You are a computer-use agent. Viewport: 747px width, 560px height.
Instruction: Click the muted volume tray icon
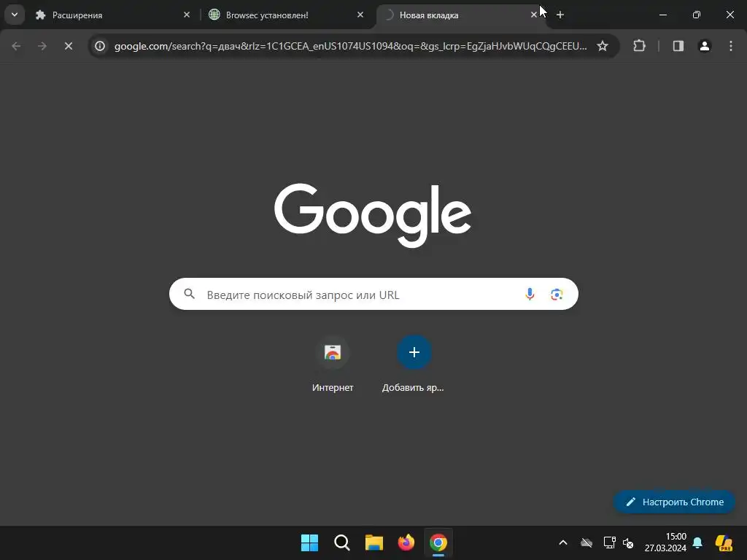(x=628, y=542)
